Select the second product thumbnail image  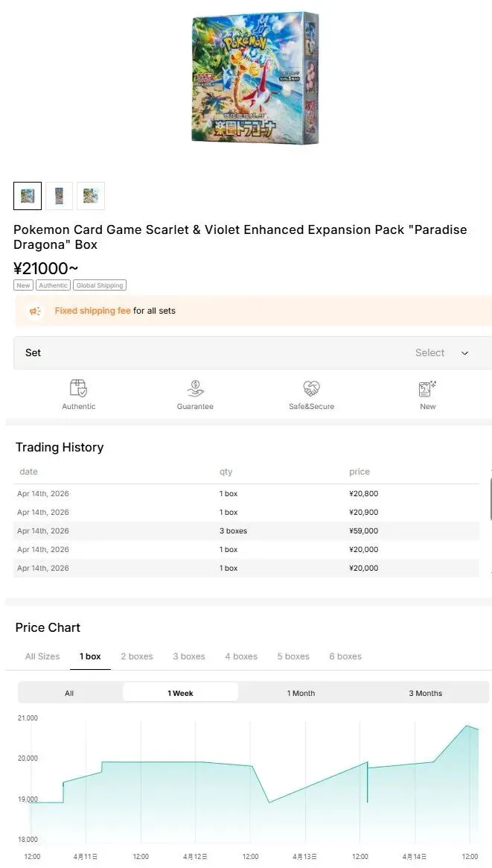pos(60,196)
